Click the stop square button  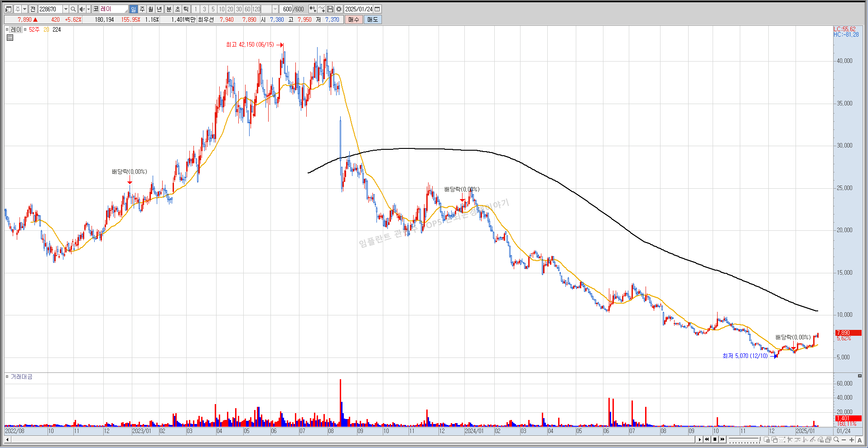pos(715,439)
